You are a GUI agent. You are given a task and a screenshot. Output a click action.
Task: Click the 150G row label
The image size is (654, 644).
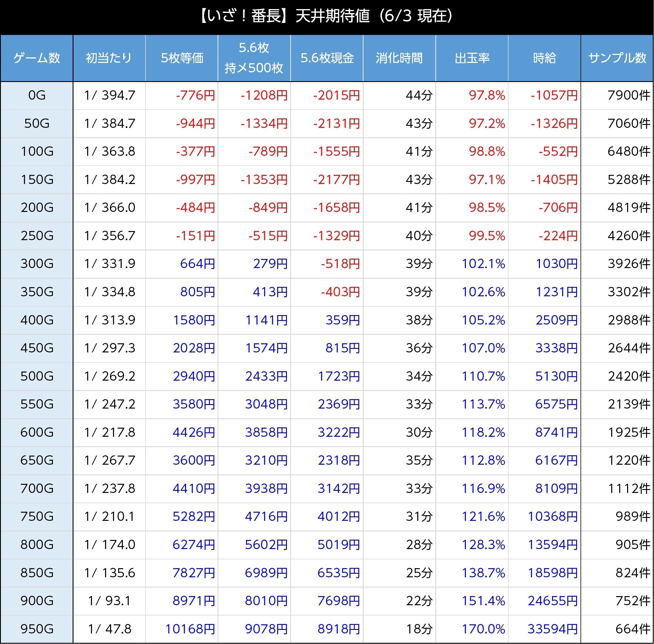[36, 180]
